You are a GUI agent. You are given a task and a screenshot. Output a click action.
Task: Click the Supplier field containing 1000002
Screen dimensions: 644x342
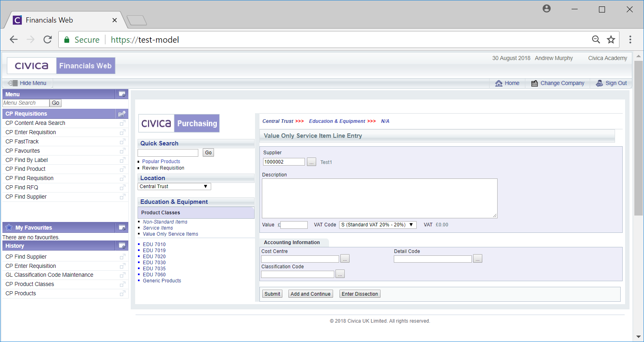click(284, 162)
